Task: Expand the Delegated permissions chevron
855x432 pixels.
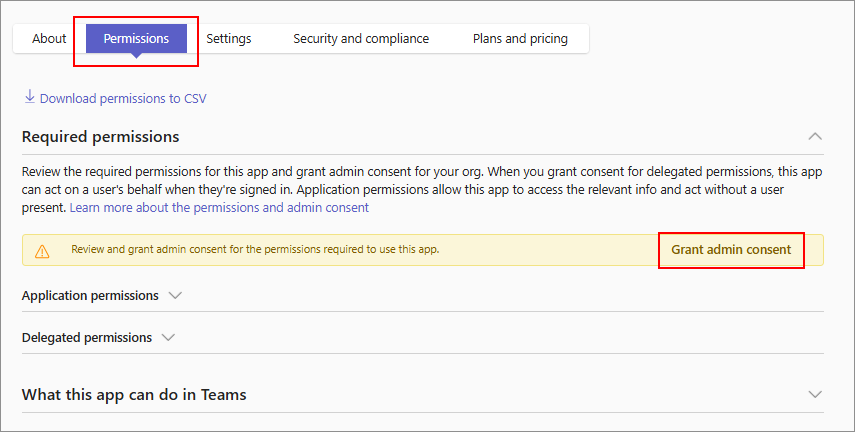Action: (168, 337)
